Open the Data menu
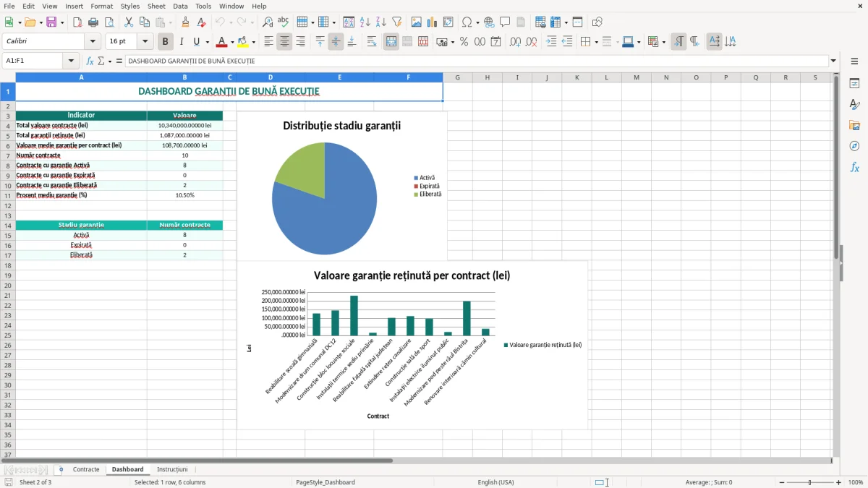868x488 pixels. tap(180, 6)
